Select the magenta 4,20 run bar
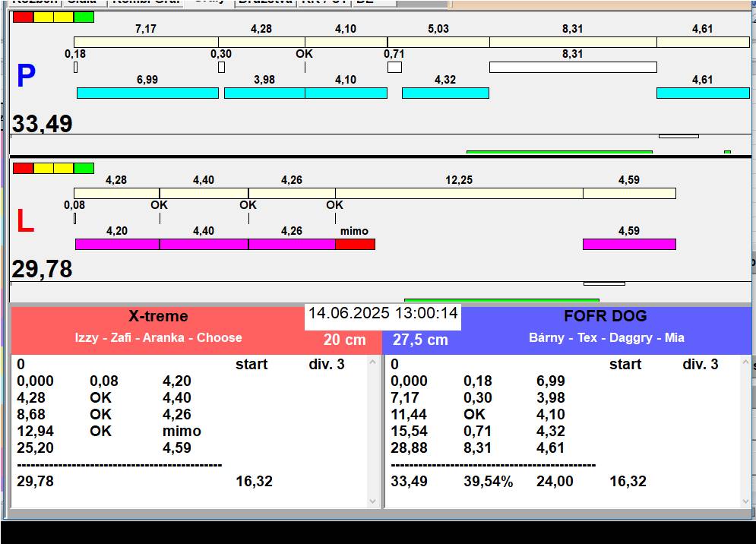This screenshot has width=756, height=544. tap(117, 244)
